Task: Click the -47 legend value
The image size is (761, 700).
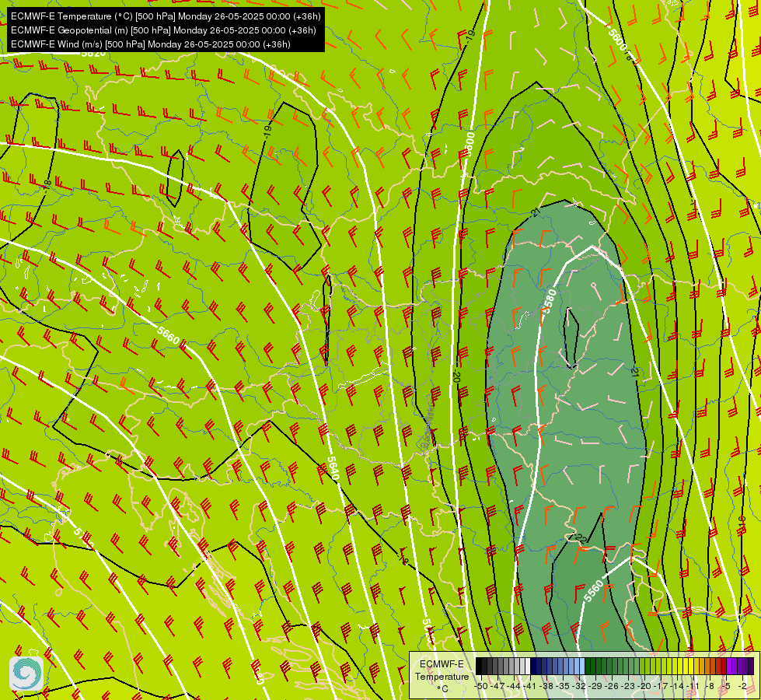Action: click(x=497, y=686)
